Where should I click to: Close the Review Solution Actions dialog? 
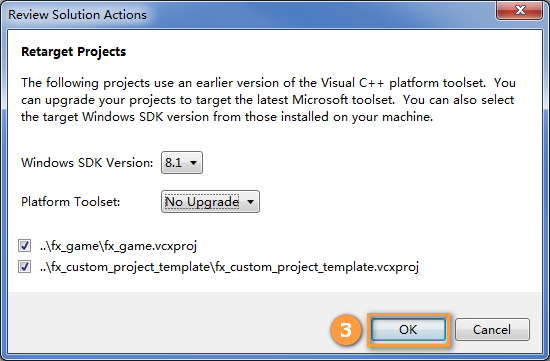(x=520, y=10)
